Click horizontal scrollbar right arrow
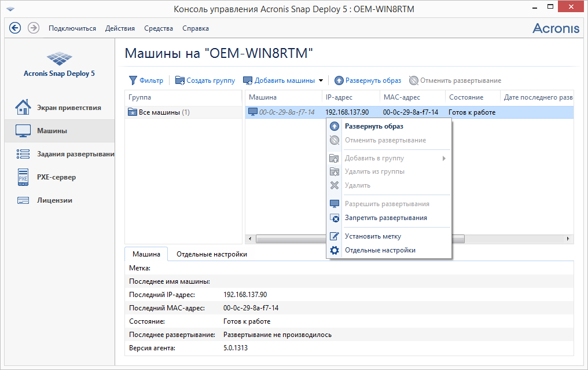The image size is (588, 370). (x=568, y=239)
